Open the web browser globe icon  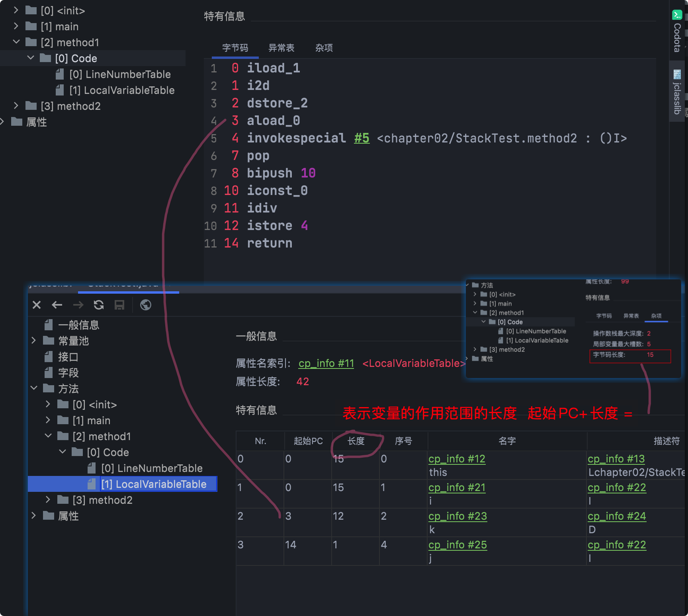[146, 305]
